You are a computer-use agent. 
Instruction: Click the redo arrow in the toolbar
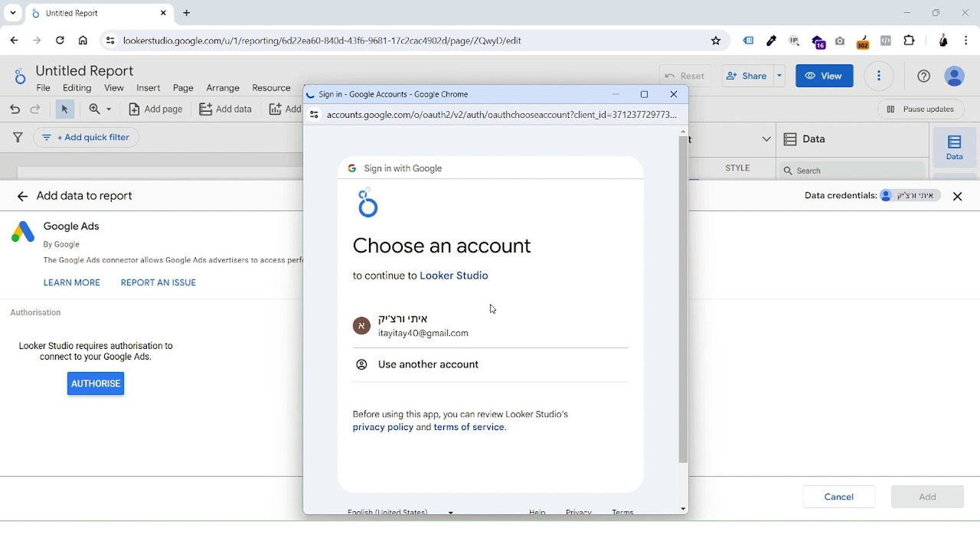(35, 109)
